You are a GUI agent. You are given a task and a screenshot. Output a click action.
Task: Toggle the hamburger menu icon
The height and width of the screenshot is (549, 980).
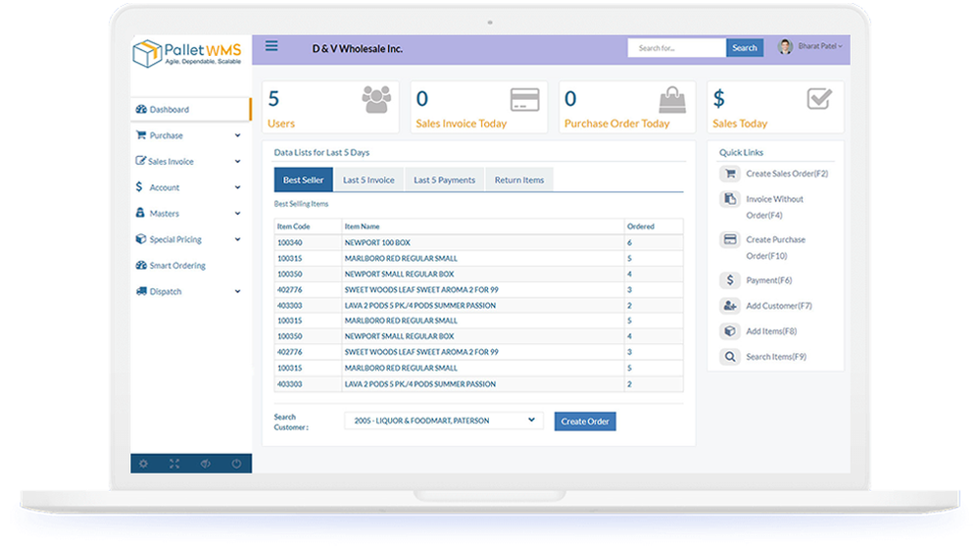click(271, 46)
